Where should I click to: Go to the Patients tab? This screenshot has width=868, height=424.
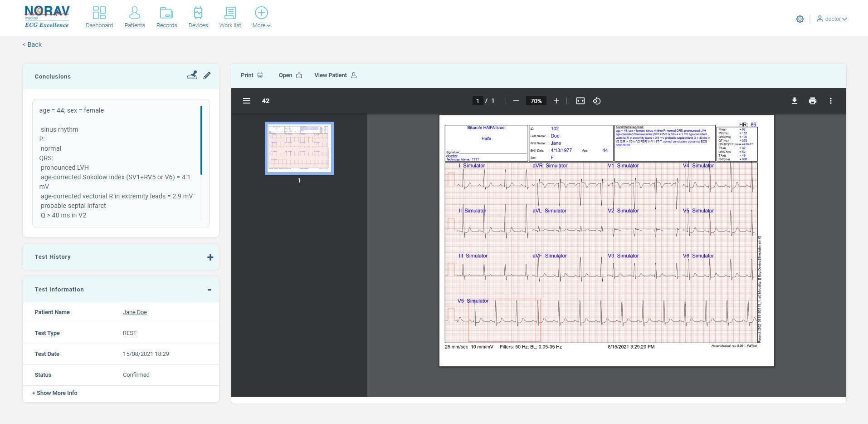point(135,17)
